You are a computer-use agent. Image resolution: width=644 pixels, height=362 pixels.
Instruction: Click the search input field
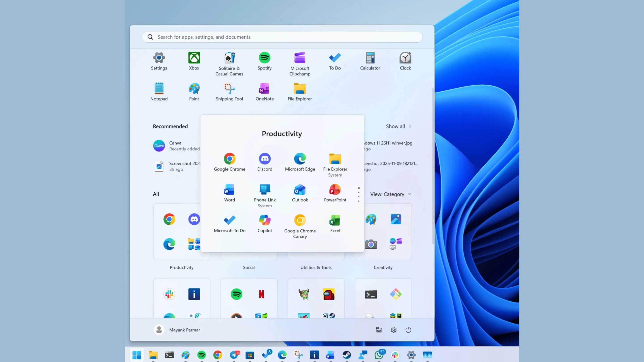(282, 37)
